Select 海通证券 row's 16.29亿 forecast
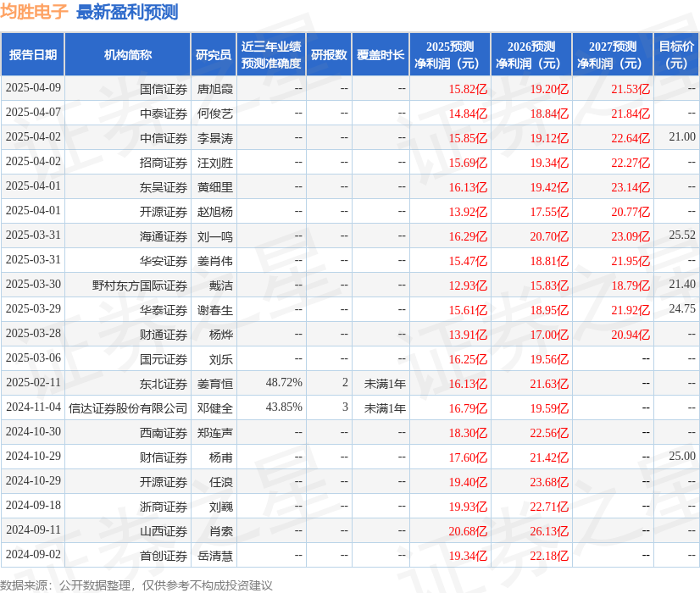The height and width of the screenshot is (593, 700). [468, 236]
